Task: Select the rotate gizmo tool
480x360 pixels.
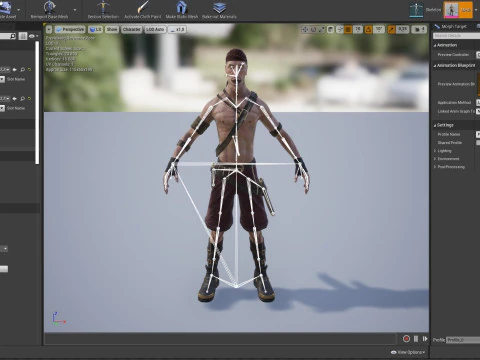Action: tap(313, 30)
